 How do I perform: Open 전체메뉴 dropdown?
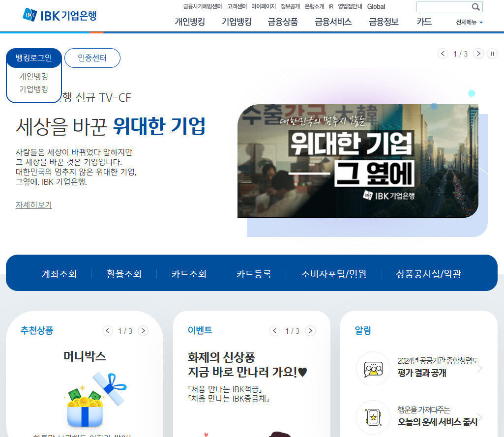469,22
